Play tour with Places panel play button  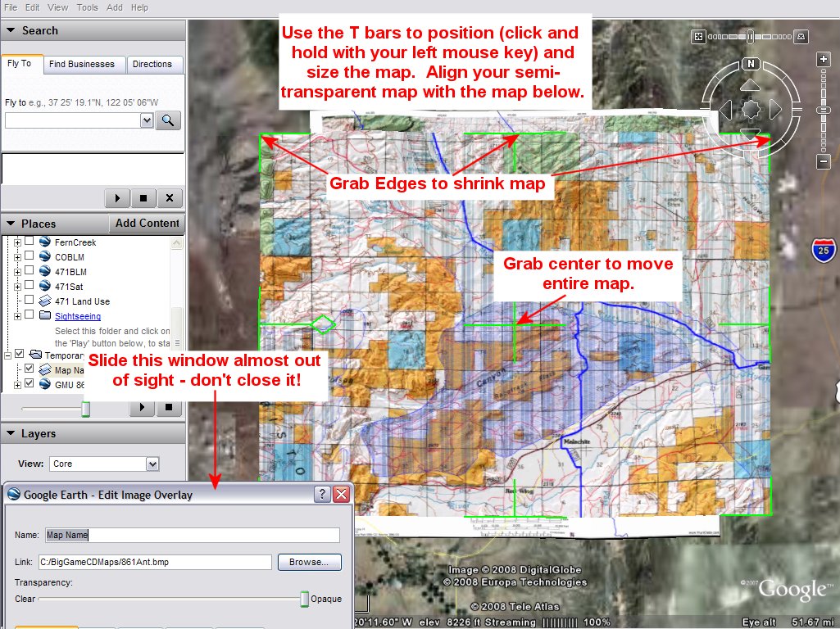[142, 407]
